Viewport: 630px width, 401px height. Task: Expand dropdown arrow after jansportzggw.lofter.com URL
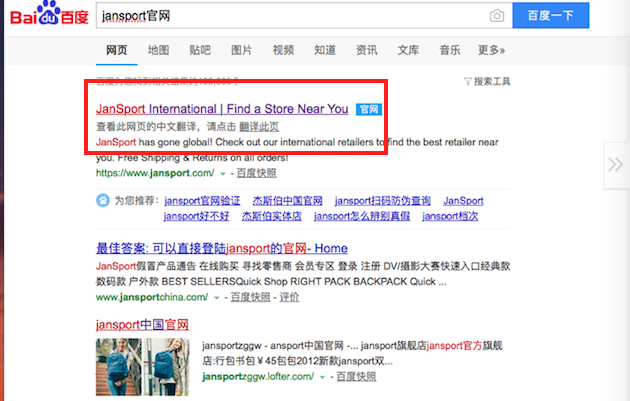[322, 377]
